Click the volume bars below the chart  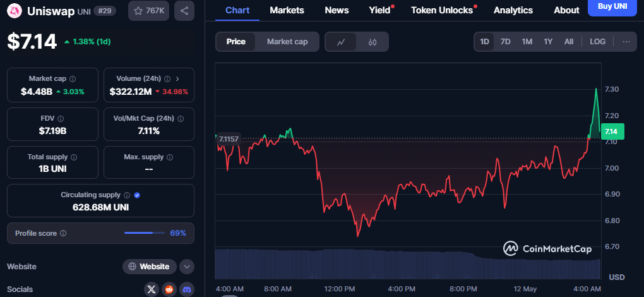coord(407,264)
